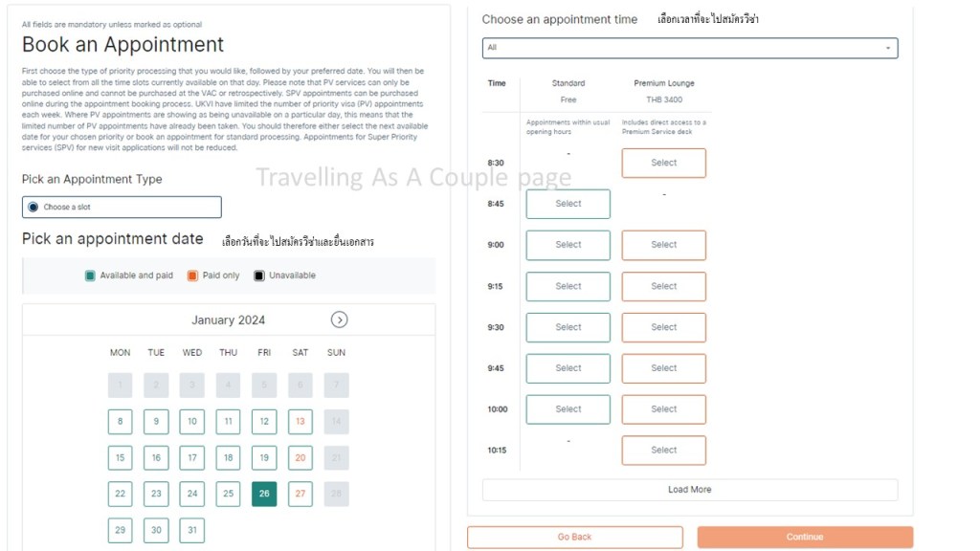
Task: Load more appointment times
Action: click(689, 490)
